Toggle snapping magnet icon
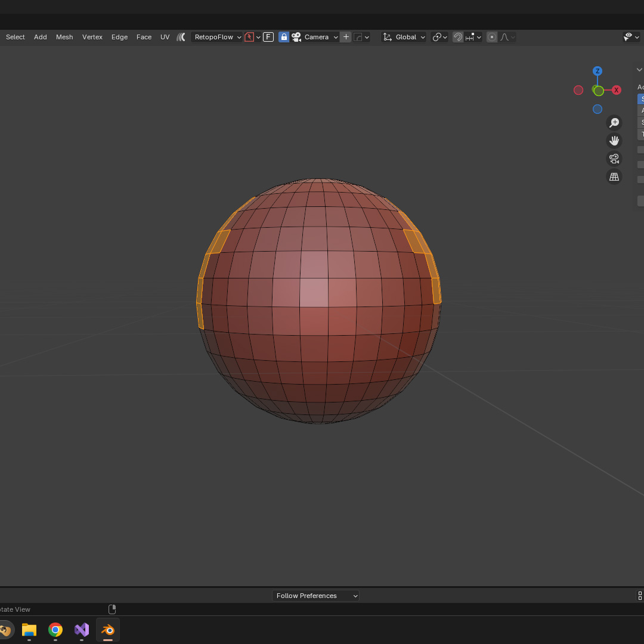Image resolution: width=644 pixels, height=644 pixels. pos(458,37)
